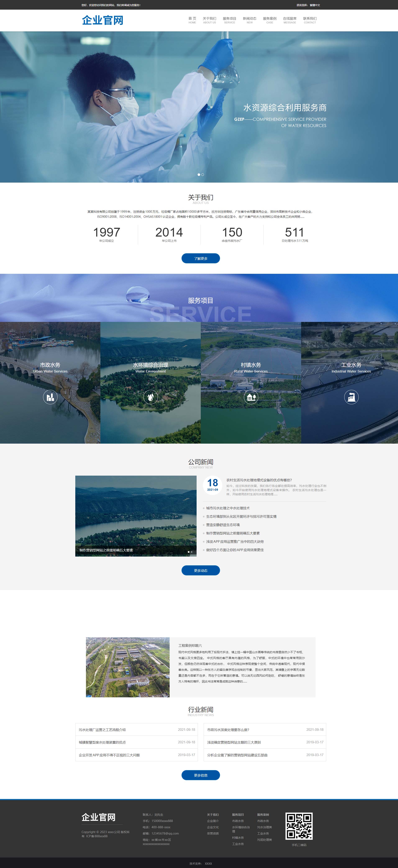Click the 2014 年公司上市 statistic
Viewport: 398px width, 868px height.
pyautogui.click(x=169, y=234)
